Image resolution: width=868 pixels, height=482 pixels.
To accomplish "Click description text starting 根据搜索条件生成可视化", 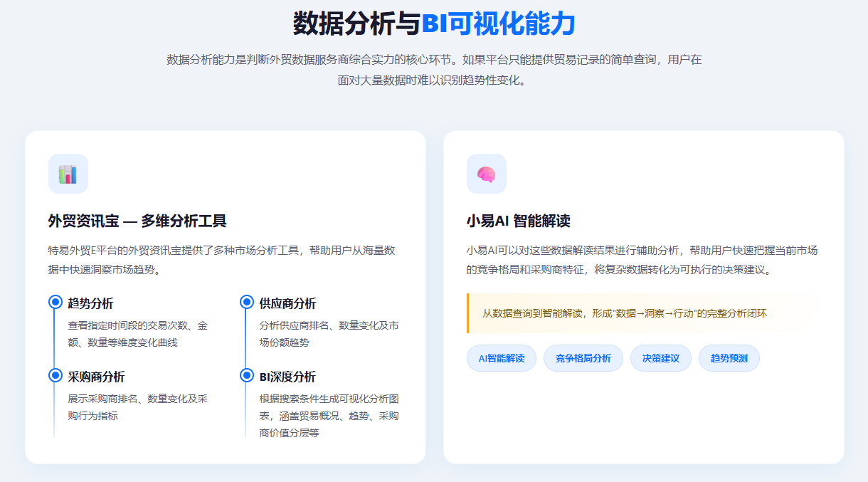I will (x=329, y=416).
